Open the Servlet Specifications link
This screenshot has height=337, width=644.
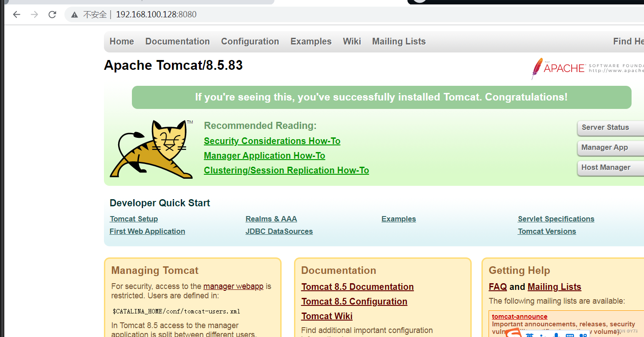[x=556, y=219]
